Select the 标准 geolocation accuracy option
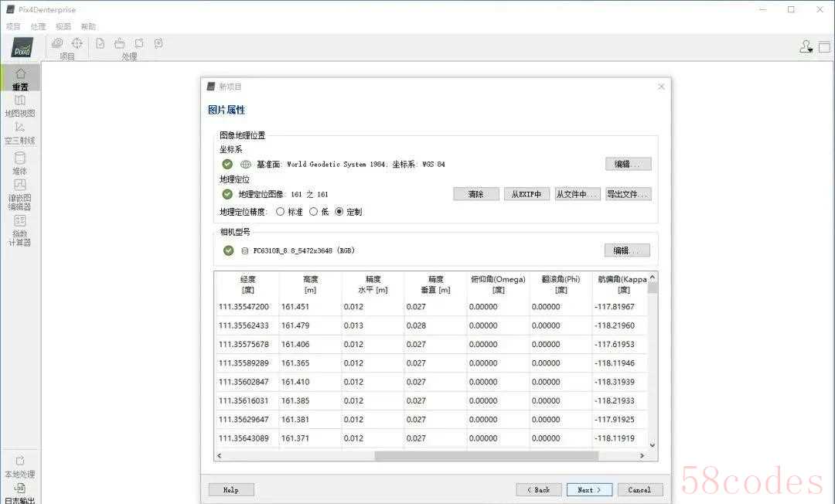The width and height of the screenshot is (835, 504). 280,212
